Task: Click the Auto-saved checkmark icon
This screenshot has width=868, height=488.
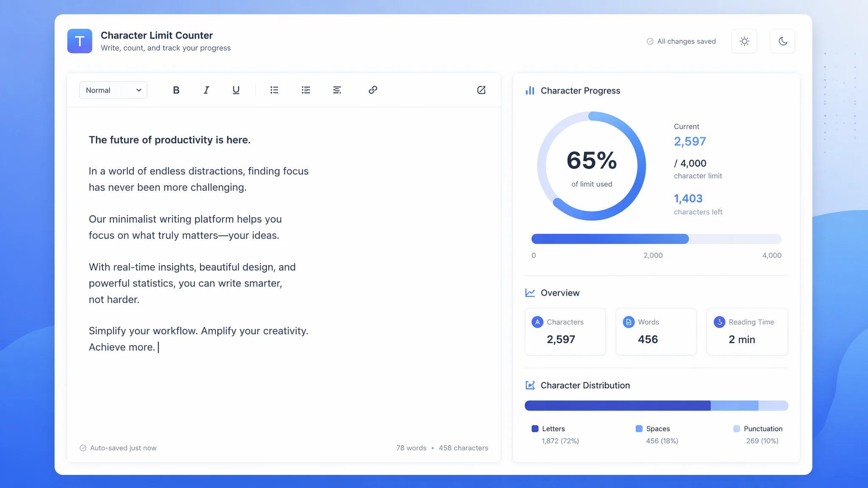Action: (x=83, y=448)
